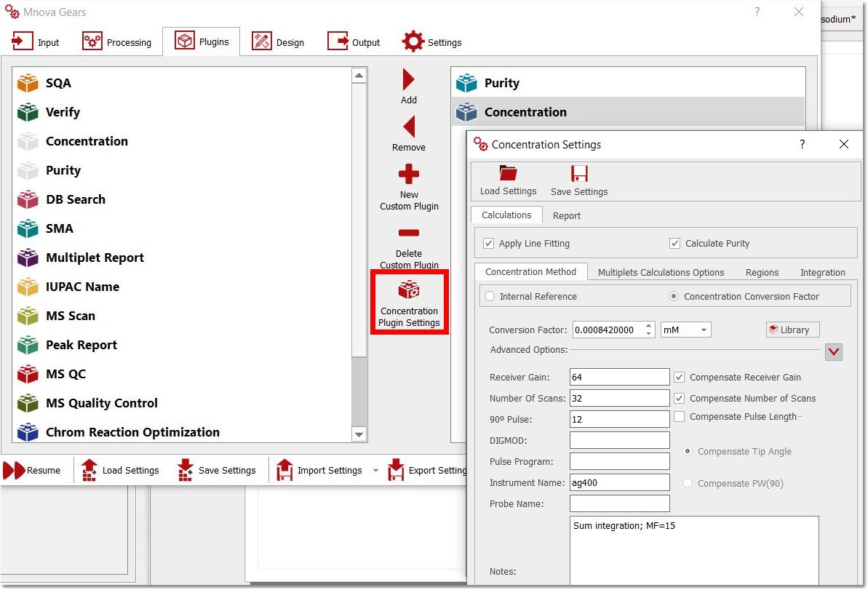Click Import Settings icon

[x=284, y=470]
